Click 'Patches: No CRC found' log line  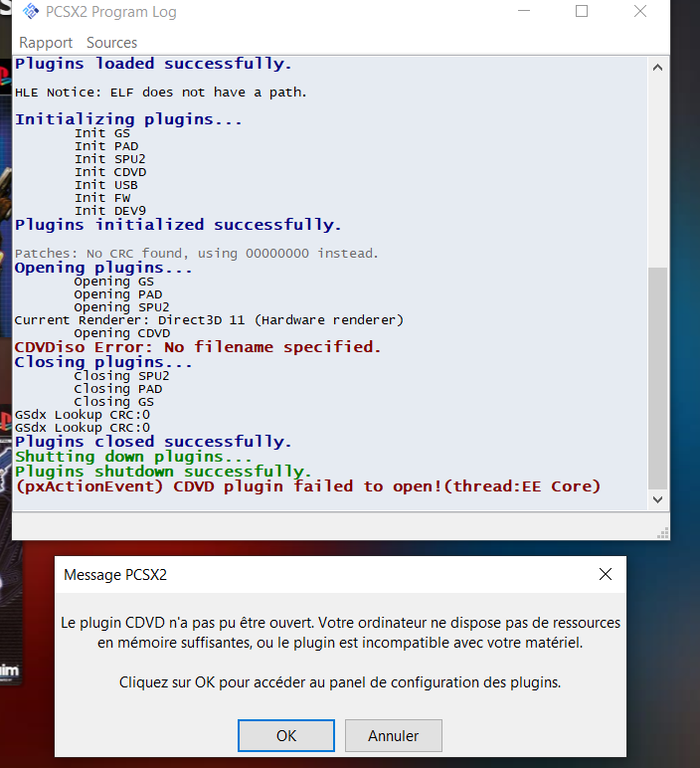pyautogui.click(x=196, y=254)
